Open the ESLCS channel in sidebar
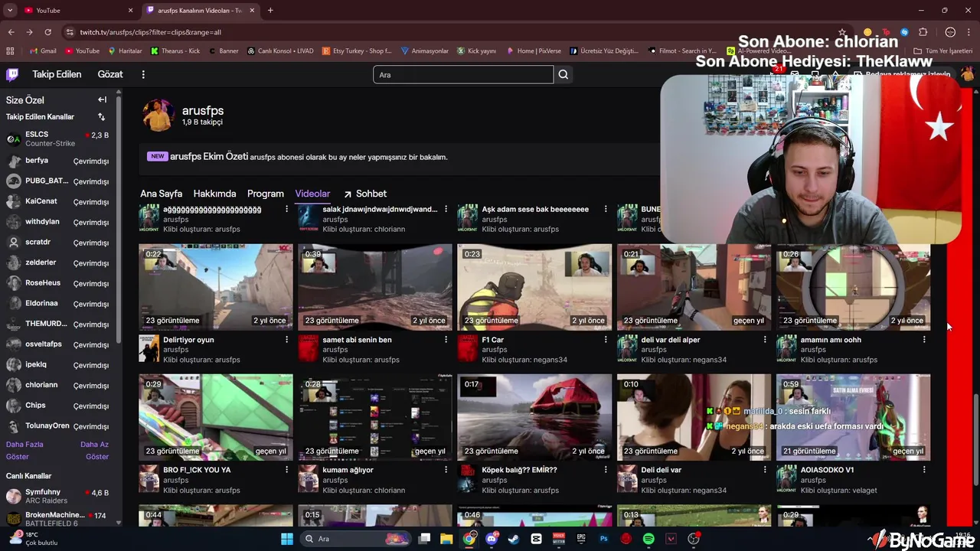 click(57, 139)
